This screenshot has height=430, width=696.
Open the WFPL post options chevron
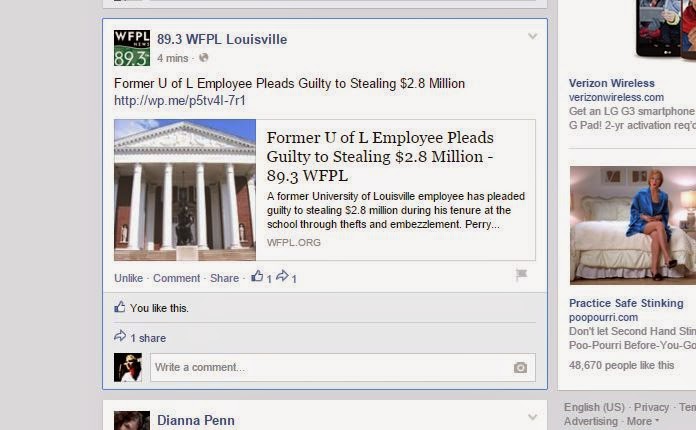point(532,36)
